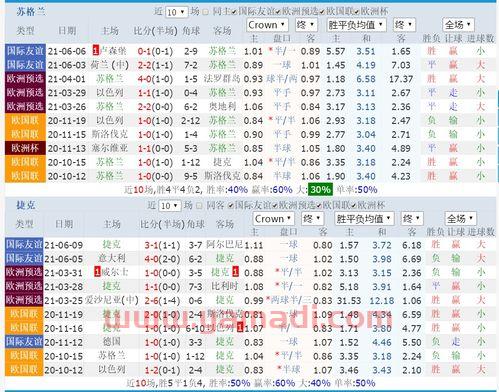The width and height of the screenshot is (499, 392).
Task: Click the 苏格兰 section title
Action: point(31,12)
